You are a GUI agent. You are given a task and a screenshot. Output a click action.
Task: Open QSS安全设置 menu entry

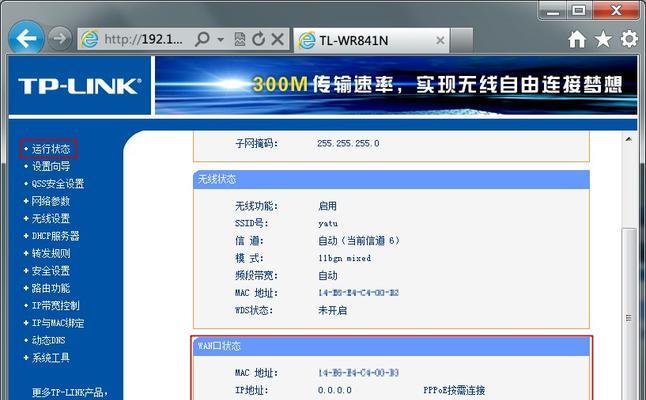pyautogui.click(x=58, y=184)
